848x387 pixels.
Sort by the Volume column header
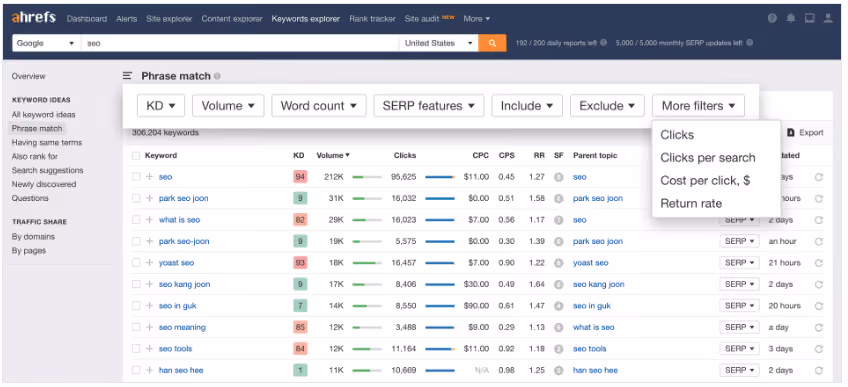coord(333,156)
